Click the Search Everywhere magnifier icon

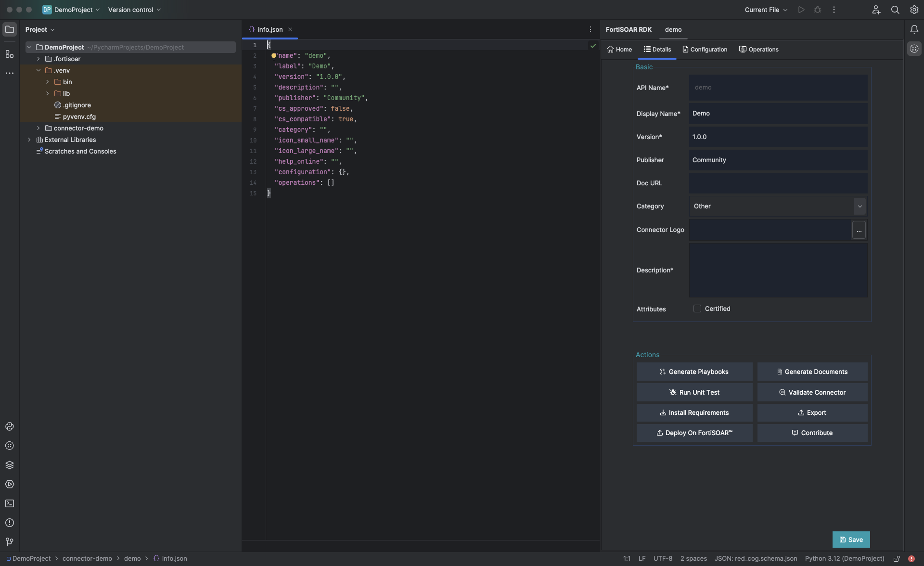click(895, 10)
